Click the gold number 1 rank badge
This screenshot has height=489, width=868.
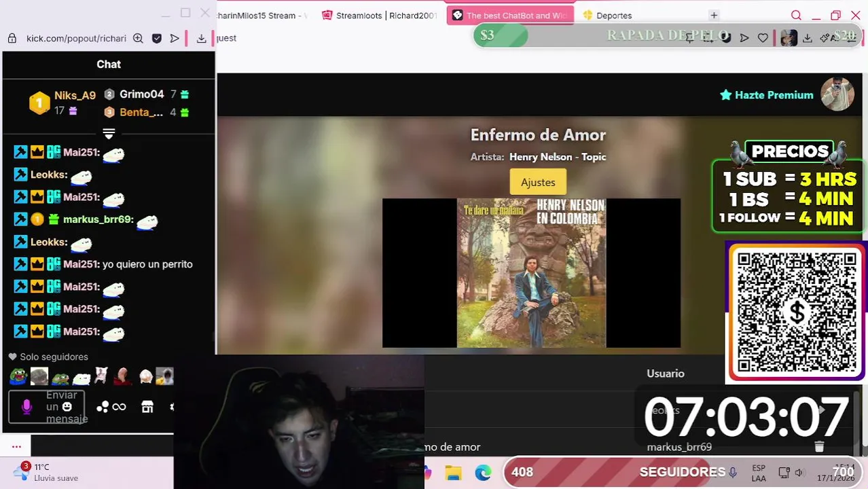pos(39,103)
